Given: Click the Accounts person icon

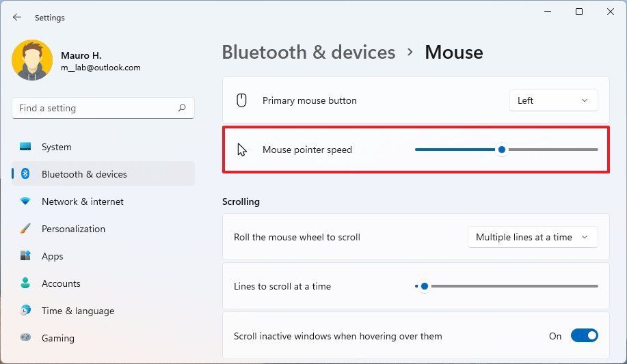Looking at the screenshot, I should tap(25, 283).
